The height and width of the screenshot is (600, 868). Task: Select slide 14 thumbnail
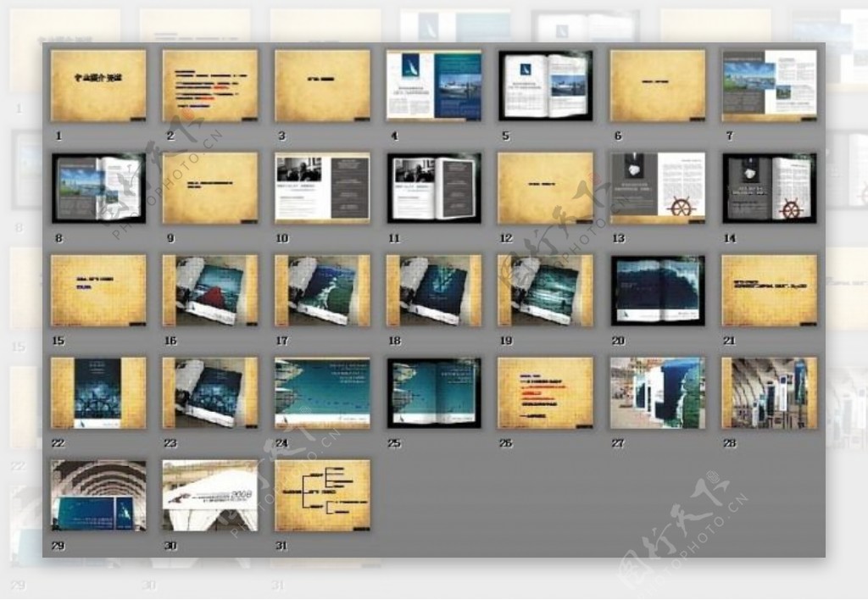click(770, 188)
